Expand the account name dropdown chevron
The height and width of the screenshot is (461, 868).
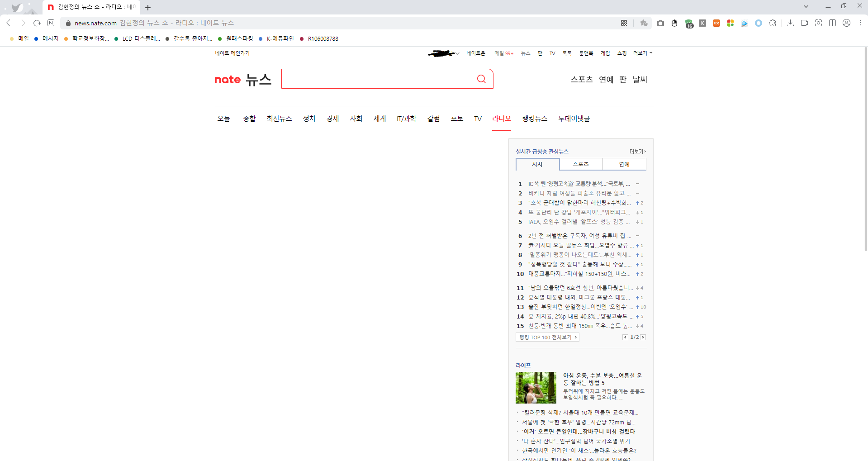(457, 53)
